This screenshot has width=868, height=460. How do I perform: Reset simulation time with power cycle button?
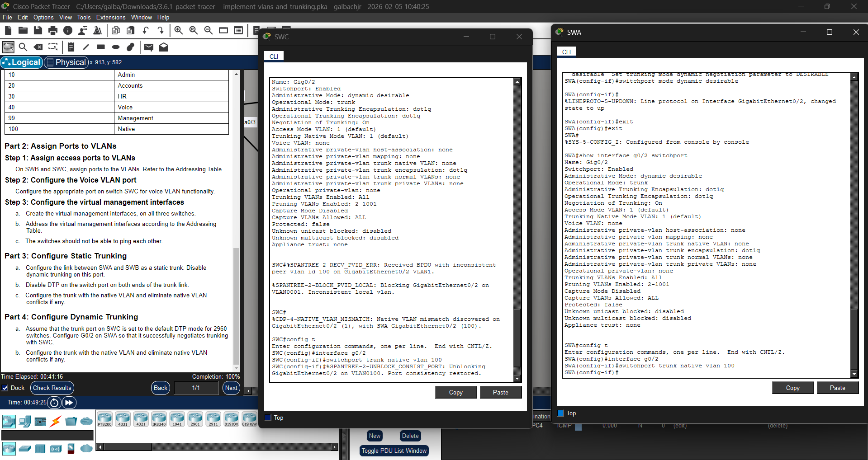coord(54,402)
